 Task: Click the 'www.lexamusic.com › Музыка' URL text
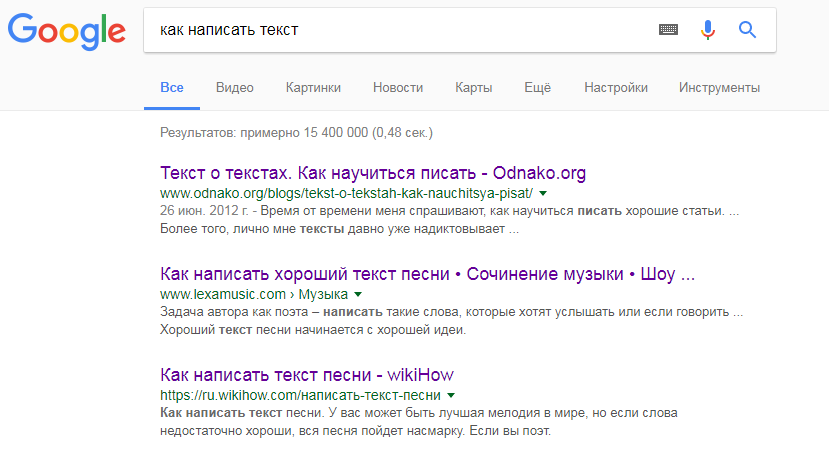[254, 295]
